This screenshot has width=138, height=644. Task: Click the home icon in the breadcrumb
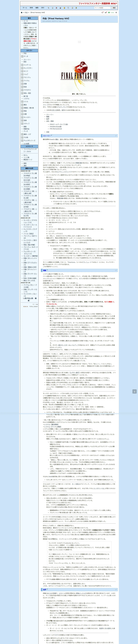pyautogui.click(x=21, y=12)
